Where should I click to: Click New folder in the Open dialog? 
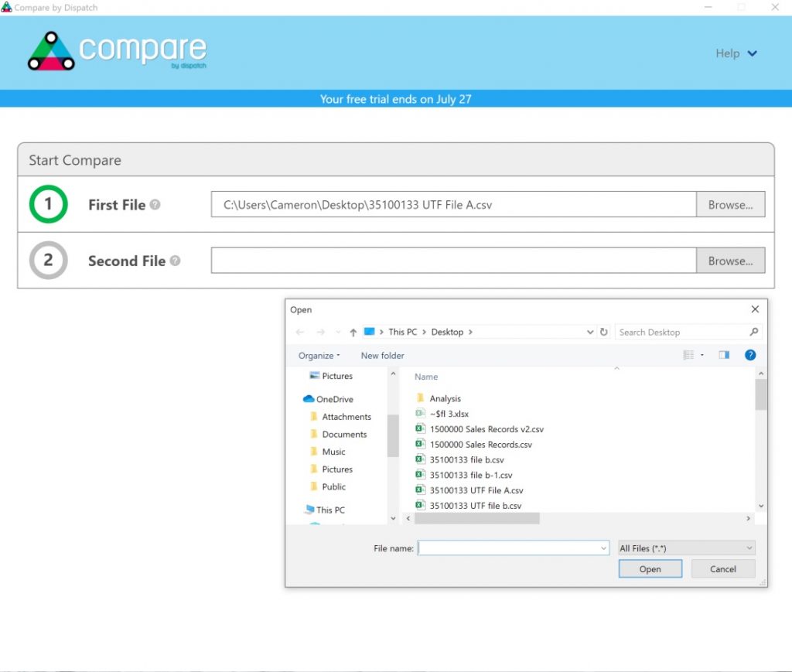(381, 355)
